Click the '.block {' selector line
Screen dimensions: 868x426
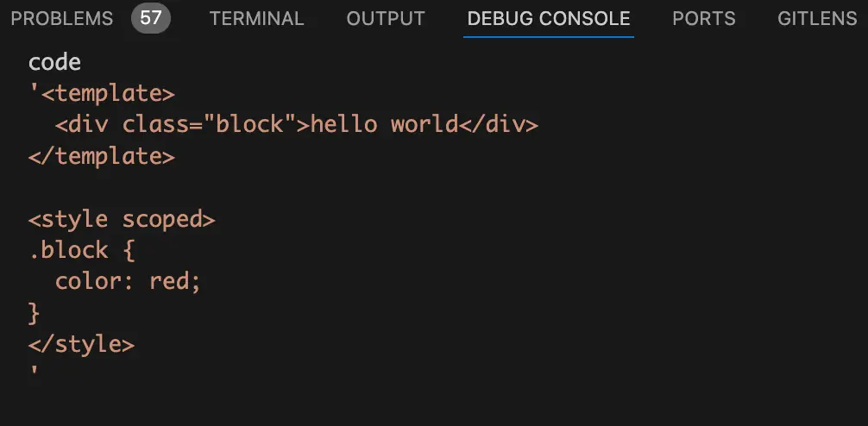[82, 250]
